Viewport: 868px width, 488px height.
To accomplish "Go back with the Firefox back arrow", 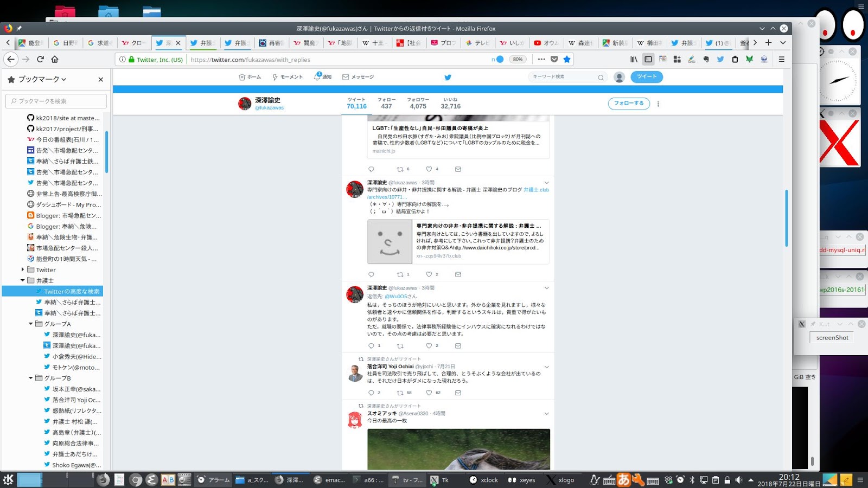I will click(10, 59).
